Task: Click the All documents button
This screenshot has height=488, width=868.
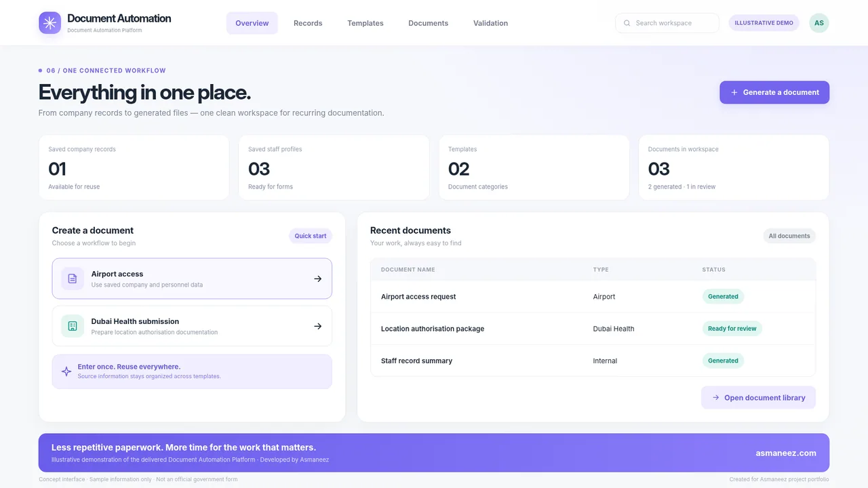Action: (x=789, y=236)
